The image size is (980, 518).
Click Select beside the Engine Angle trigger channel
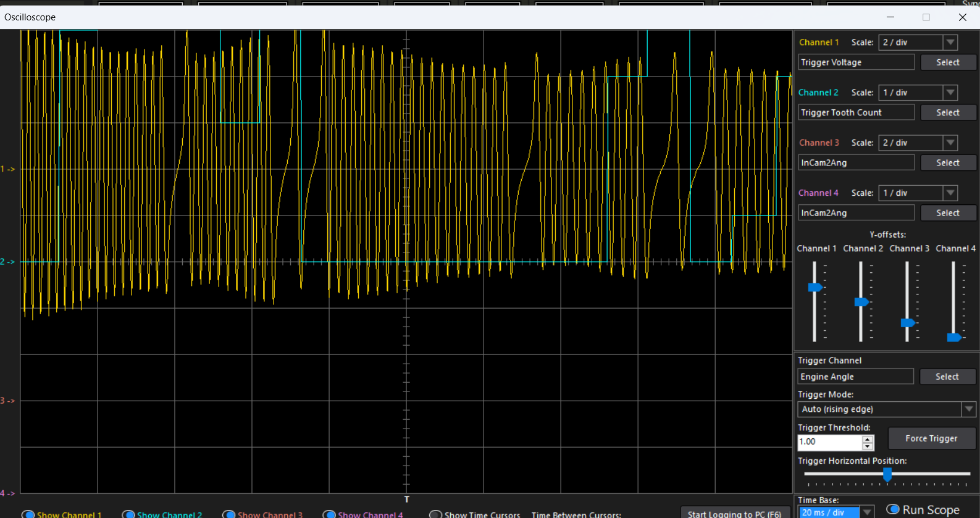click(947, 377)
